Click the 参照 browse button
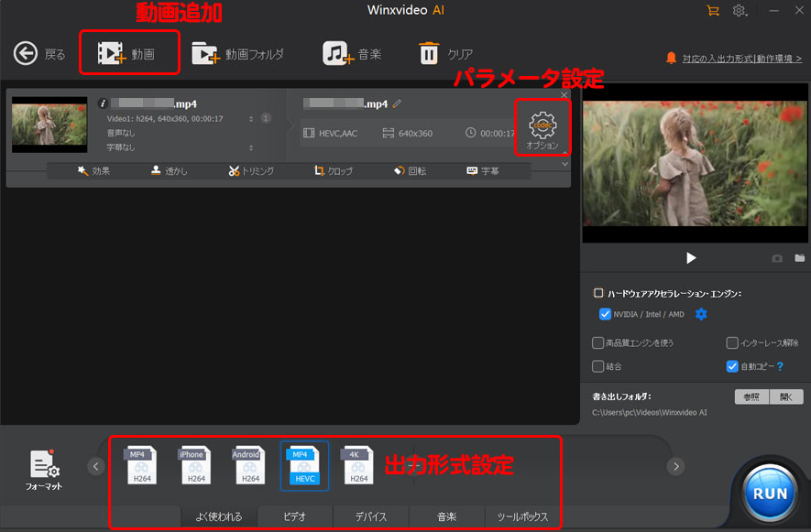 tap(751, 396)
